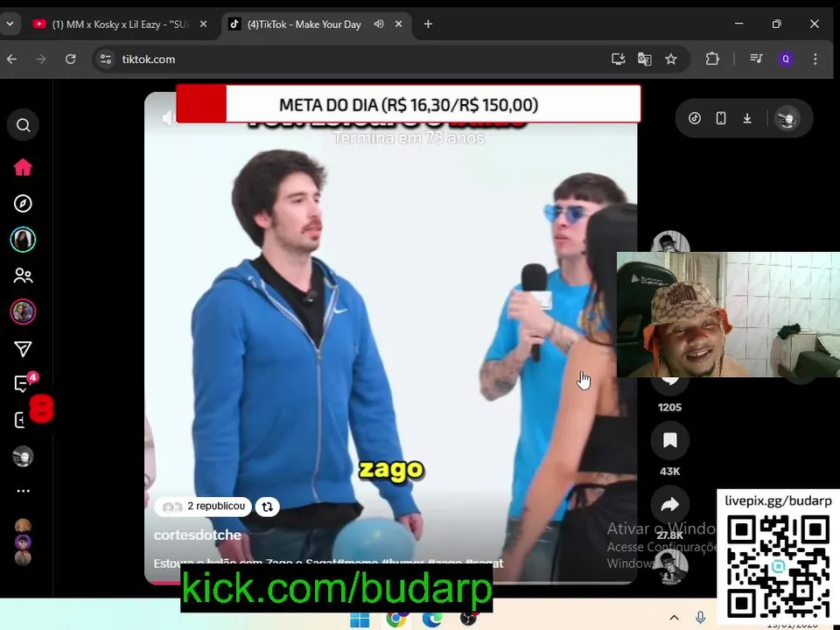Open TikTok search
The width and height of the screenshot is (840, 630).
[23, 125]
